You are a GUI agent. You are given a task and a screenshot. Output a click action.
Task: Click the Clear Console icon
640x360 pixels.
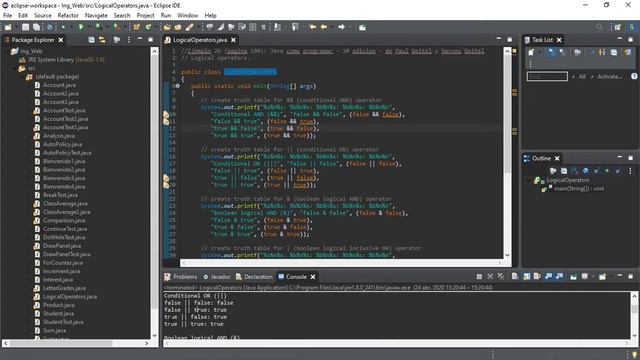[x=515, y=276]
